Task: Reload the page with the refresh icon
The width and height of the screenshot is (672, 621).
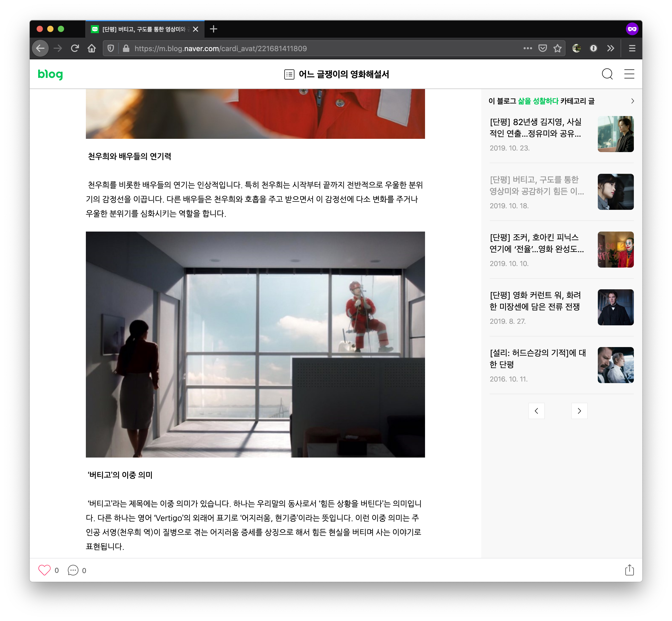Action: pos(75,48)
